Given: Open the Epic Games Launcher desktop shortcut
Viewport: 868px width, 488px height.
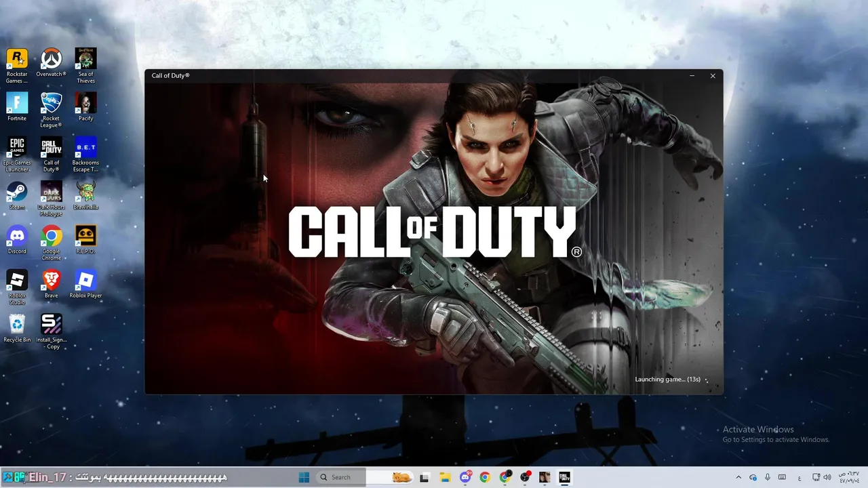Looking at the screenshot, I should coord(17,155).
